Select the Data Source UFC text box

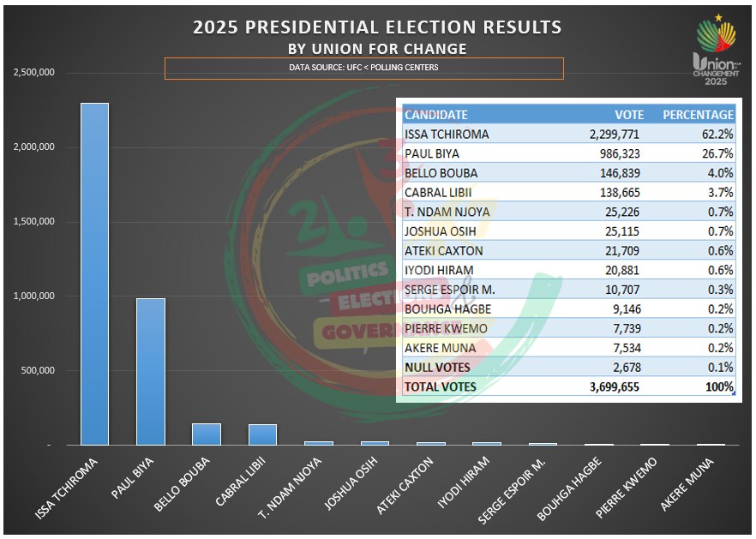[x=364, y=68]
